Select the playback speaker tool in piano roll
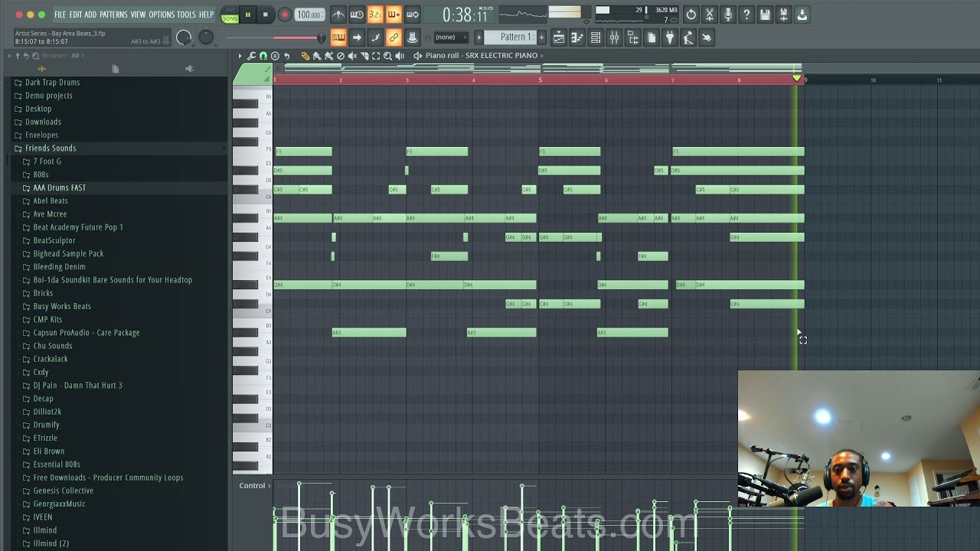This screenshot has height=551, width=980. (399, 56)
